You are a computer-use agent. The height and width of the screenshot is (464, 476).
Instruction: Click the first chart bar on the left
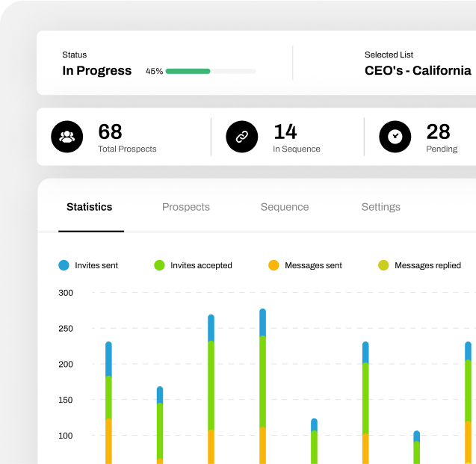tap(108, 403)
